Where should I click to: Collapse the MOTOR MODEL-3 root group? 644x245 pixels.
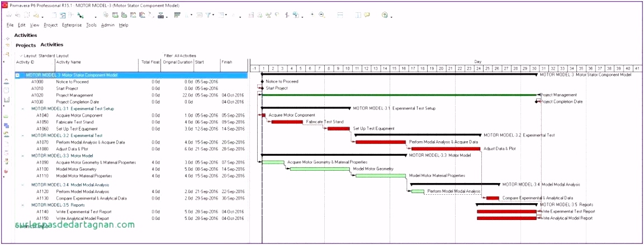pos(17,75)
